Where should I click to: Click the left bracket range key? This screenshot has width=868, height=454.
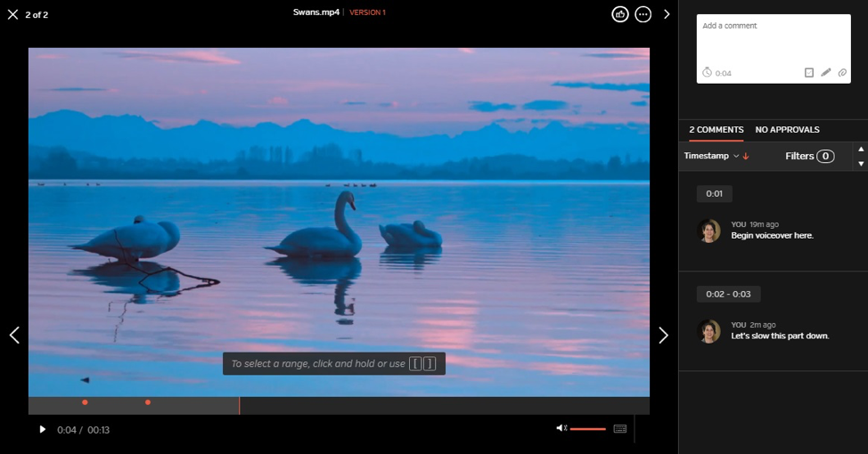(x=416, y=364)
